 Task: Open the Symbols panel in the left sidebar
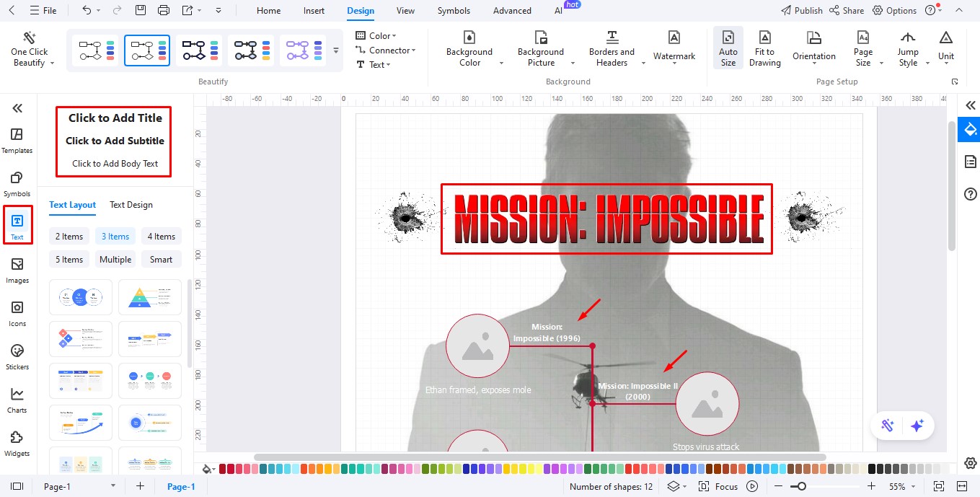[x=17, y=183]
